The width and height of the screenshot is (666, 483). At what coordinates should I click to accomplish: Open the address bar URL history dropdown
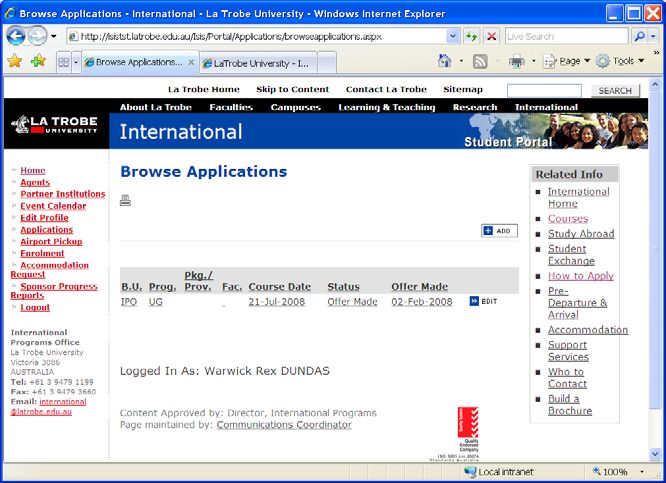coord(453,37)
